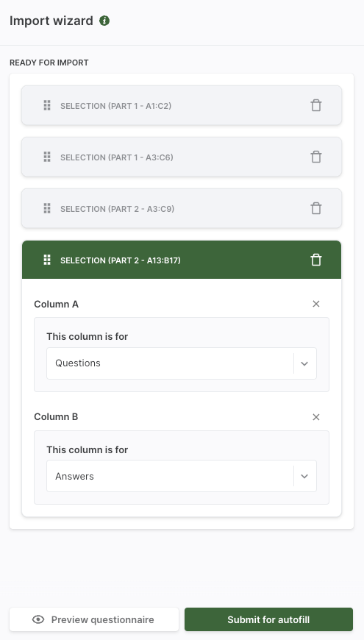This screenshot has width=364, height=640.
Task: Click drag handle of PART 2 - A13:B17
Action: click(47, 260)
